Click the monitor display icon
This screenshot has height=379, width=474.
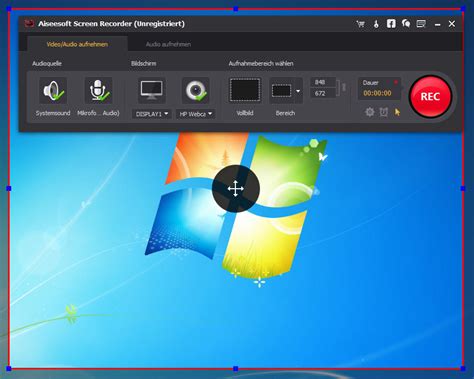pos(152,90)
